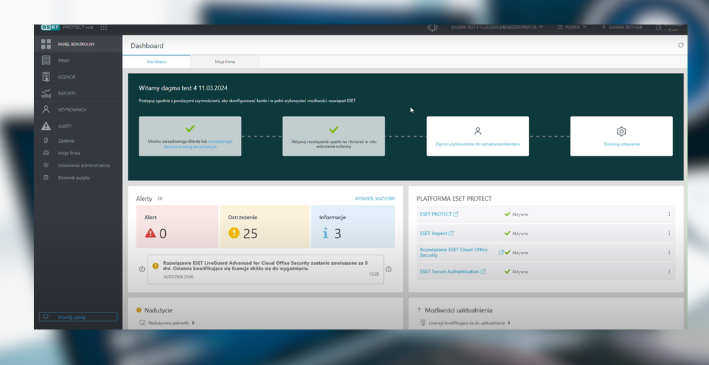Click the Dostosuj ustawienia link
Screen dimensions: 709x365
[621, 144]
